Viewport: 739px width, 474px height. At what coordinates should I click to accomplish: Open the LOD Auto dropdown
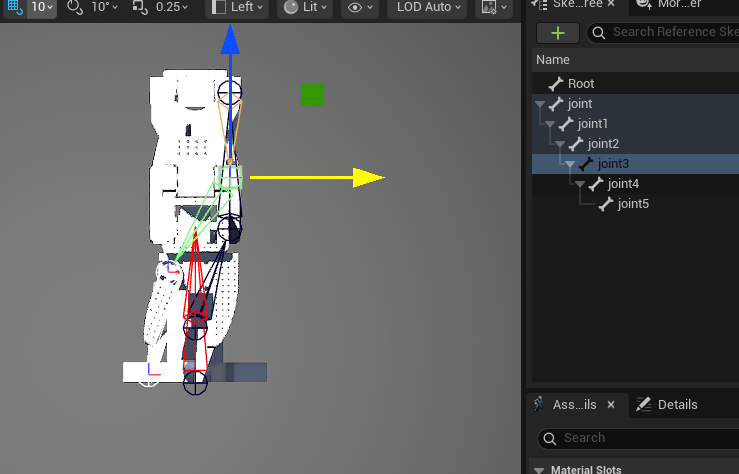(x=427, y=7)
